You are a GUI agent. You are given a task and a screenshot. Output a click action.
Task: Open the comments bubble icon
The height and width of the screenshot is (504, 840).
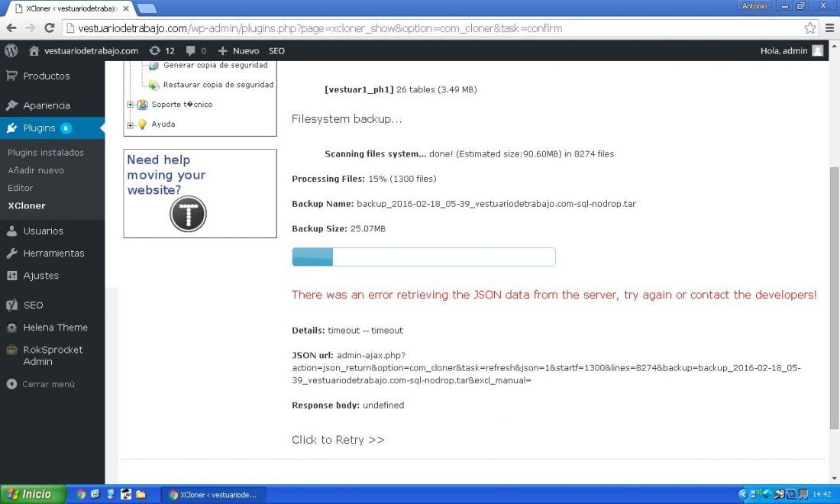tap(190, 50)
